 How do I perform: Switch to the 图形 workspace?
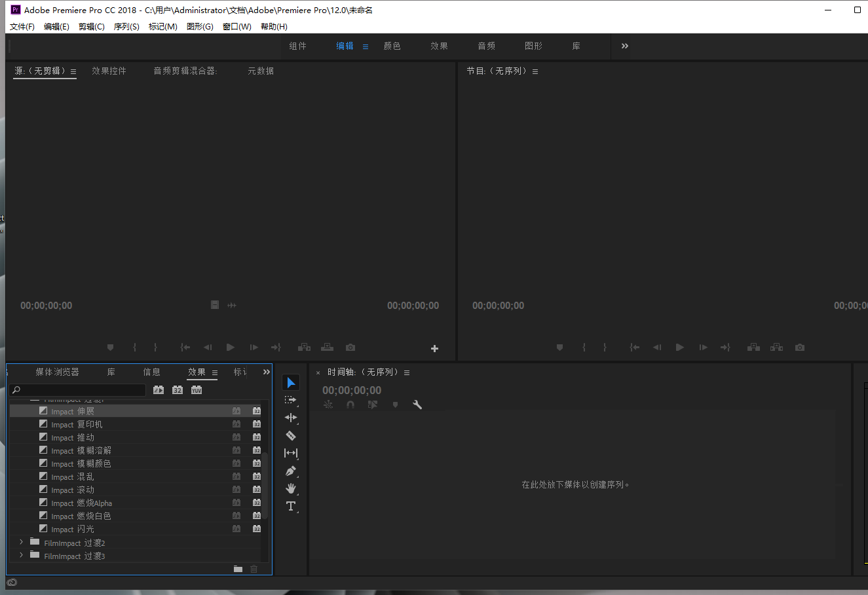click(533, 46)
